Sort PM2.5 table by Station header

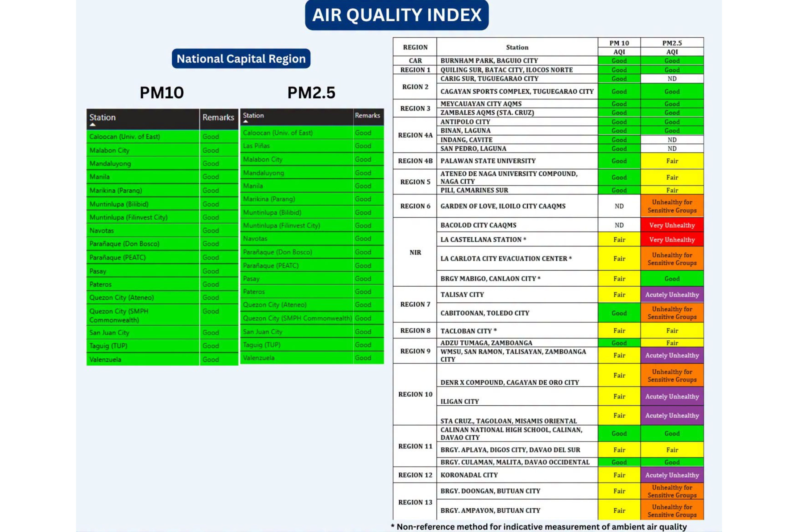click(x=297, y=117)
